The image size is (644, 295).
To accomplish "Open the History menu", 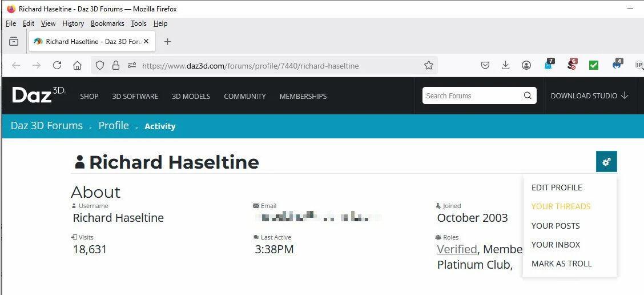I will tap(73, 23).
